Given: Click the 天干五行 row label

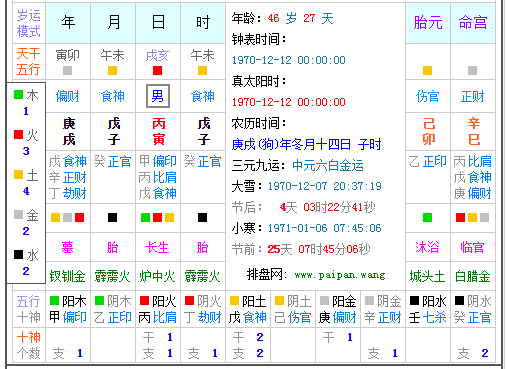Looking at the screenshot, I should [29, 61].
